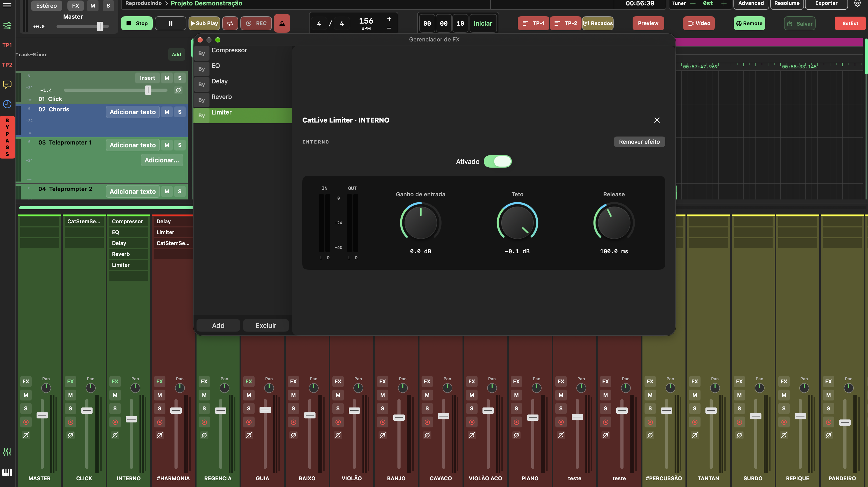Open the hamburger menu icon
The image size is (868, 487).
pyautogui.click(x=7, y=5)
